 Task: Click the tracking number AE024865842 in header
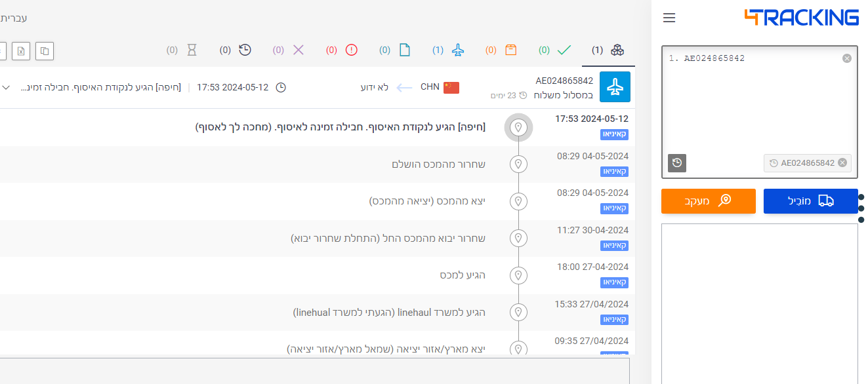click(564, 81)
